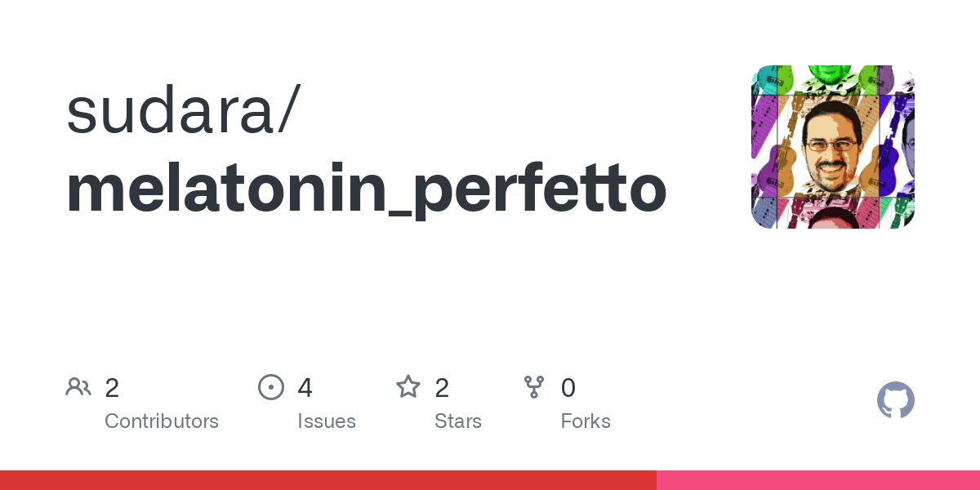
Task: Click the Issues label text
Action: [x=327, y=421]
